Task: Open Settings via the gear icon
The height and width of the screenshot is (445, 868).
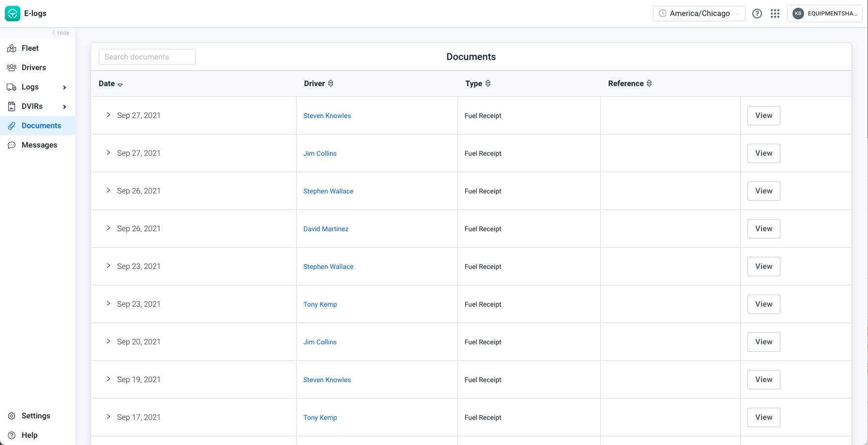Action: pyautogui.click(x=12, y=415)
